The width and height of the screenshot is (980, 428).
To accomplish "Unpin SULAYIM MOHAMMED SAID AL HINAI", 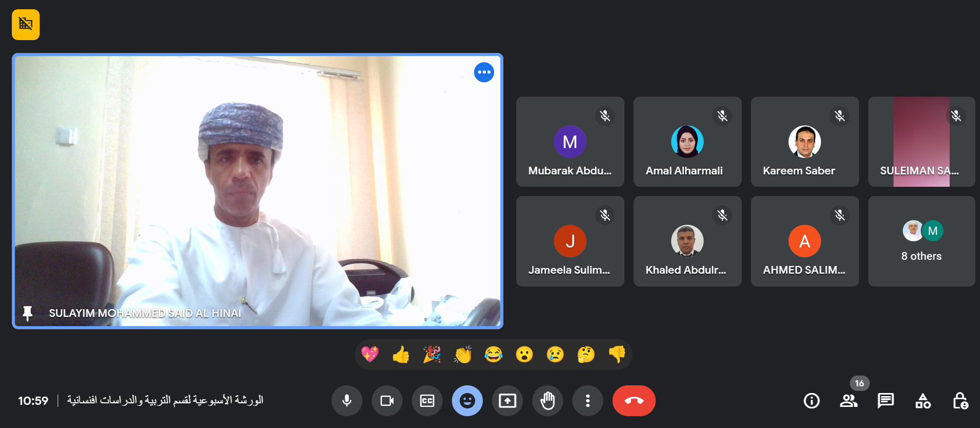I will pos(28,313).
